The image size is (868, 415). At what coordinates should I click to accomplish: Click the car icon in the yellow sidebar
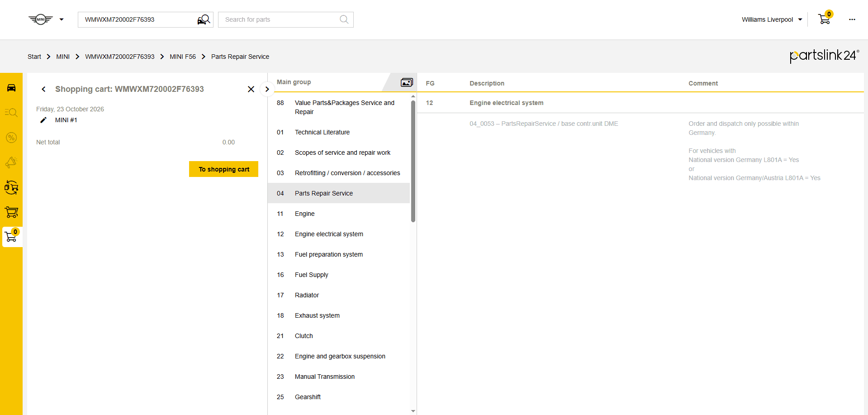coord(11,88)
